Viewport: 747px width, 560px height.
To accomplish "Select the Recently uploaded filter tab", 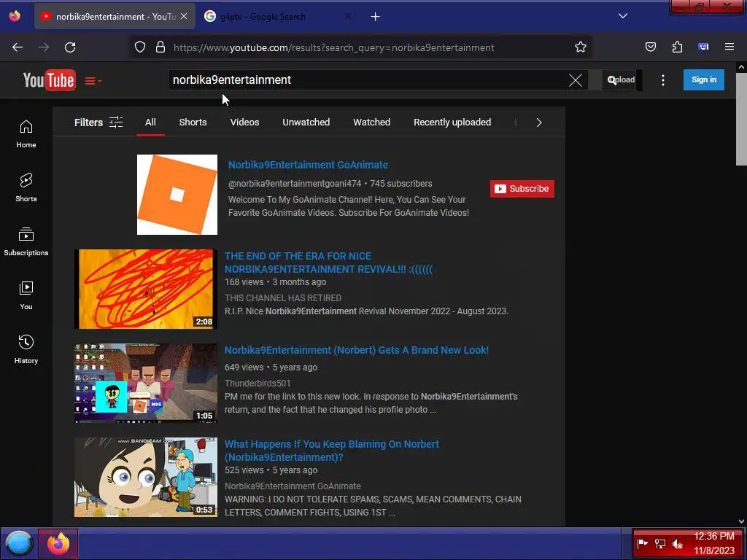I will [452, 122].
